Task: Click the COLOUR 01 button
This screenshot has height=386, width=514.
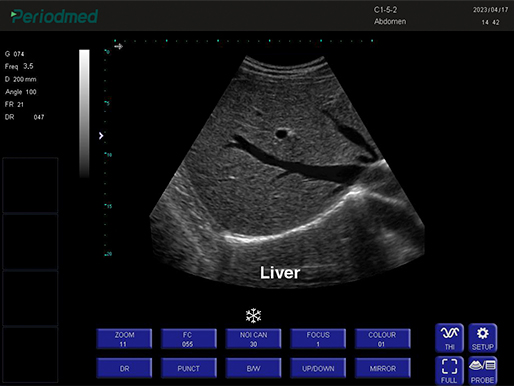Action: 383,339
